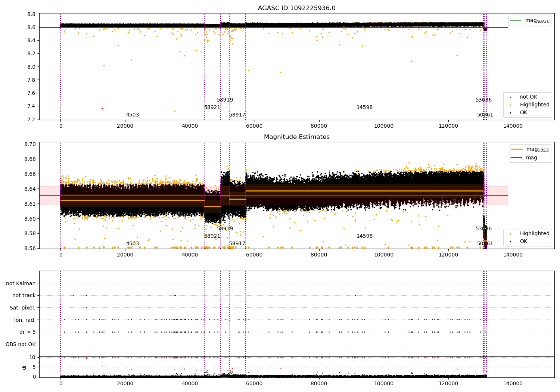The height and width of the screenshot is (392, 560).
Task: Select the 8.56 y-axis tick of middle plot
Action: point(30,248)
